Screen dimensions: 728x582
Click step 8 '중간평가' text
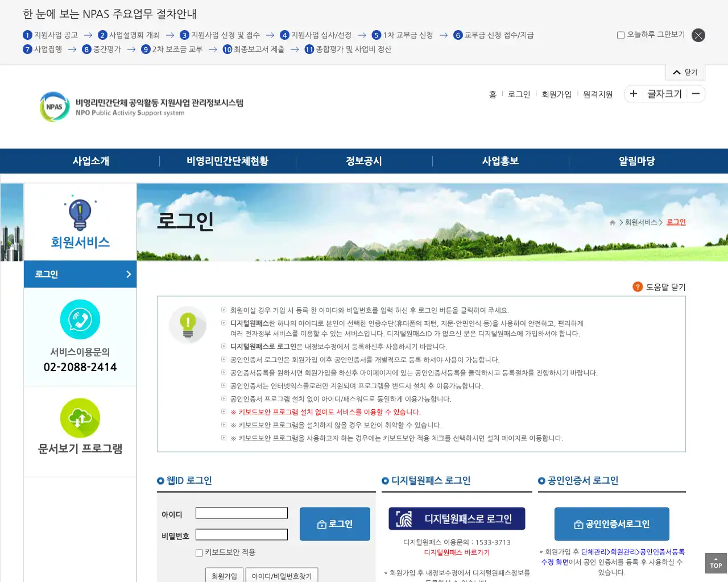pos(107,49)
